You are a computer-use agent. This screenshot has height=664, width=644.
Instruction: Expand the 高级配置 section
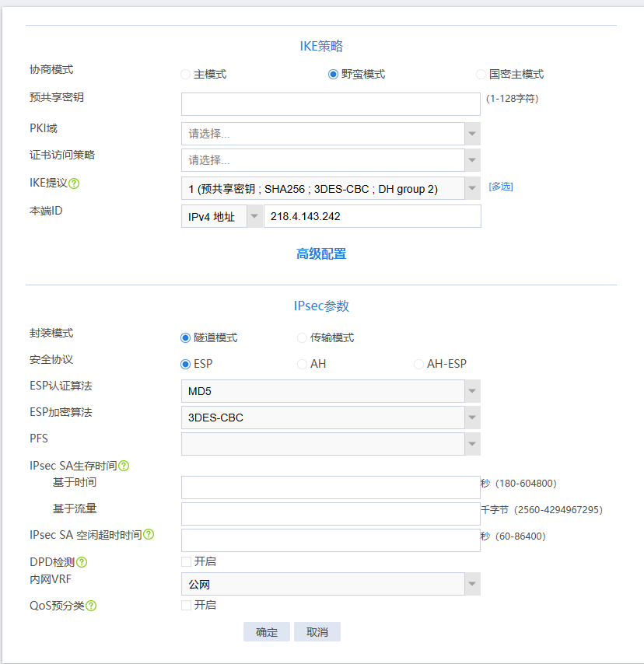321,254
